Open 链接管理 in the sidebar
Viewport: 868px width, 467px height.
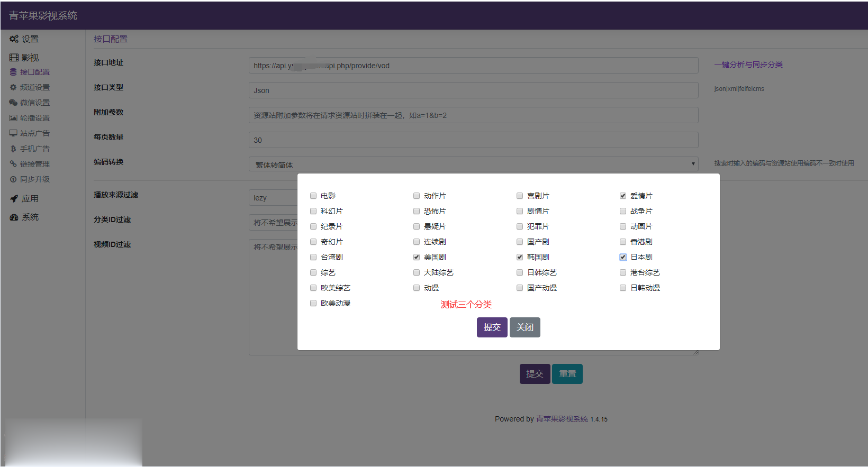[34, 164]
